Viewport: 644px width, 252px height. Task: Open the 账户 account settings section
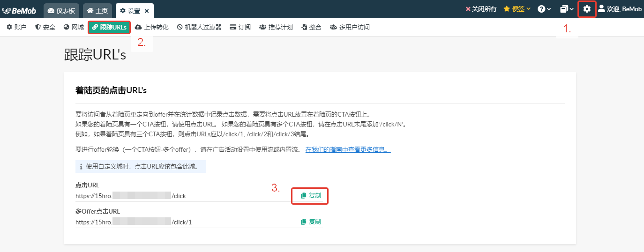(x=17, y=27)
